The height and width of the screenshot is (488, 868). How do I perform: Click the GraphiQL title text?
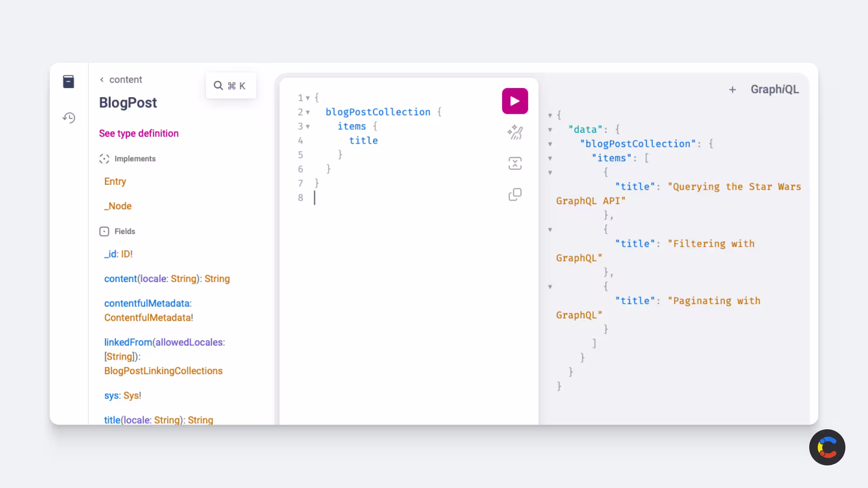click(x=775, y=89)
